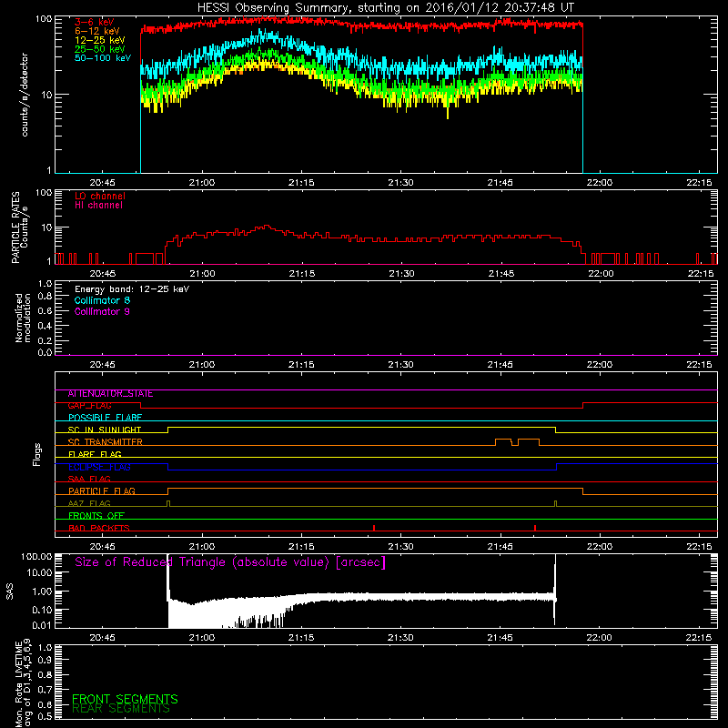Click the 20:45 tick label under the modulation plot
728x728 pixels.
(x=102, y=365)
